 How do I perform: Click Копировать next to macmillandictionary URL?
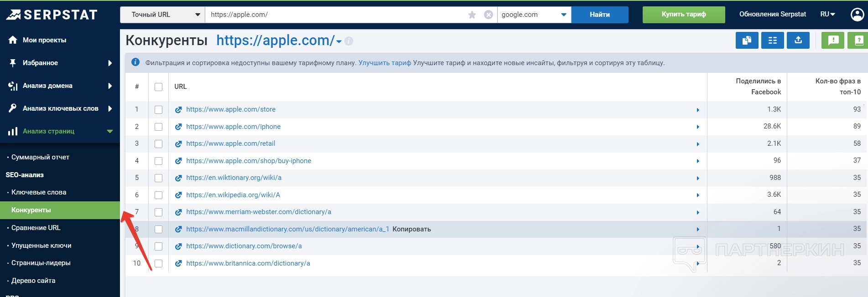point(411,229)
